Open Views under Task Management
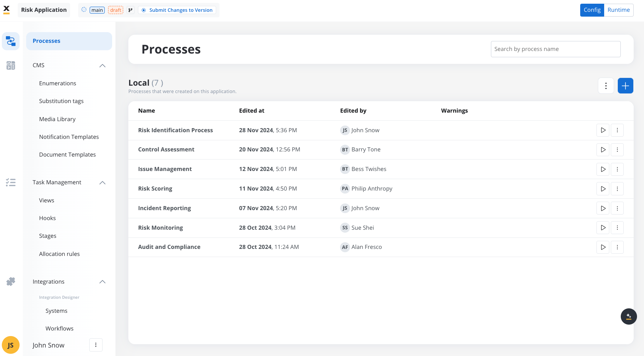The width and height of the screenshot is (644, 356). [x=46, y=201]
